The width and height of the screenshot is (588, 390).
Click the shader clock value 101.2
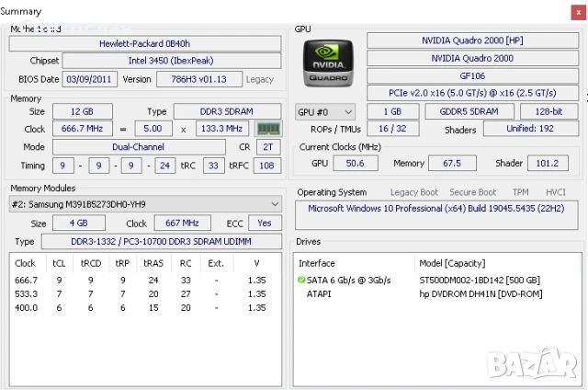click(548, 163)
